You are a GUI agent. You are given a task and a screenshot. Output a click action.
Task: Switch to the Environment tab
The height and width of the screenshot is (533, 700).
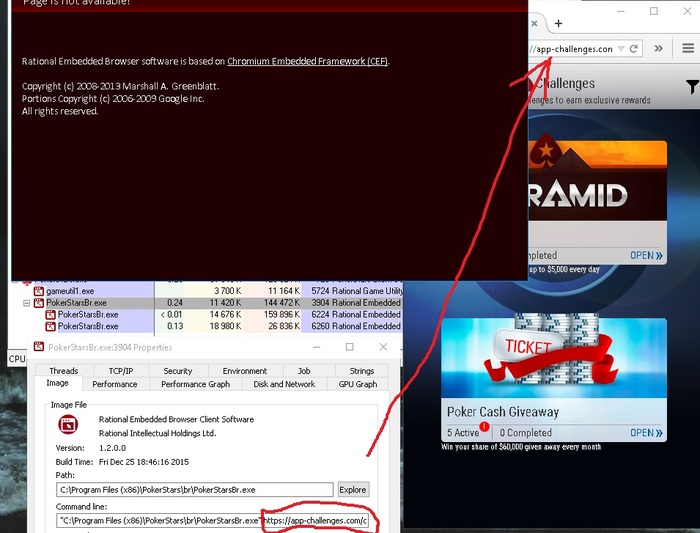click(x=245, y=371)
